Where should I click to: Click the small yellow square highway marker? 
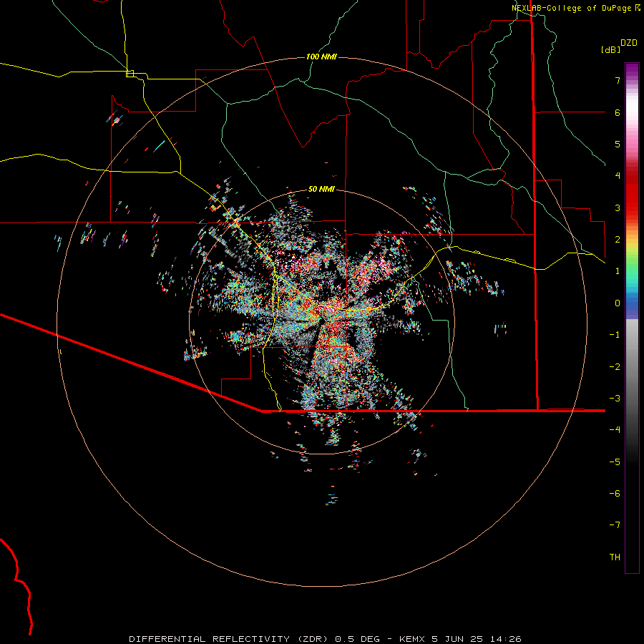tap(130, 74)
